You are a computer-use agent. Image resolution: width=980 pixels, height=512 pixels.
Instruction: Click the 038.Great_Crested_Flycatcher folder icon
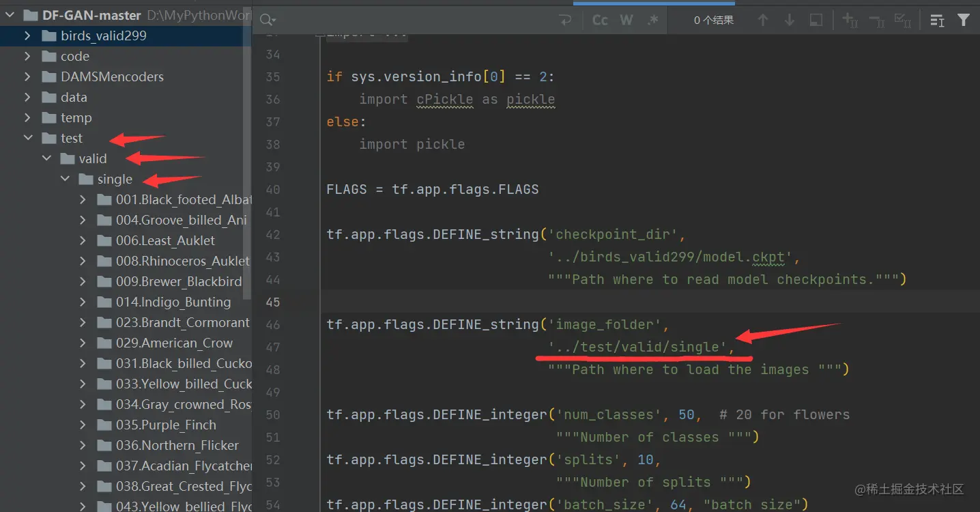[104, 486]
